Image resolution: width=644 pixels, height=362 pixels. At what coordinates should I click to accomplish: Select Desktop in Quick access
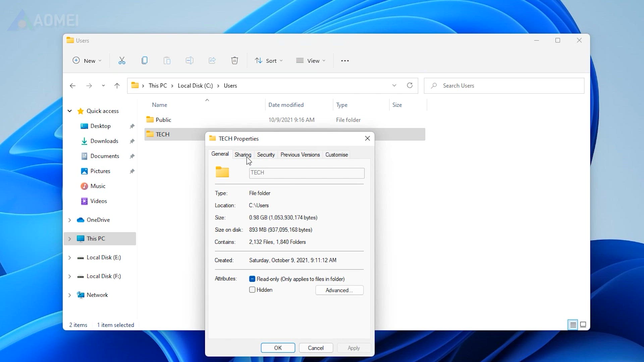pos(100,126)
